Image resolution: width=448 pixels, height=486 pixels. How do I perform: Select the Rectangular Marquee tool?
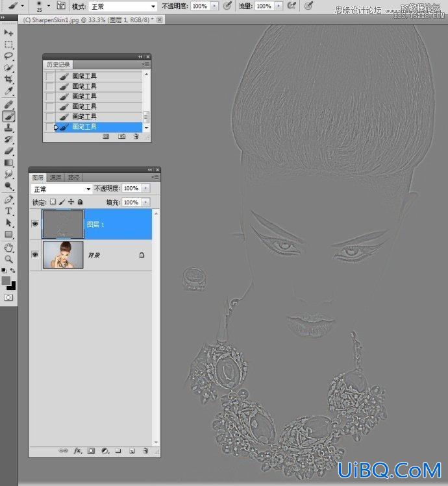point(8,44)
